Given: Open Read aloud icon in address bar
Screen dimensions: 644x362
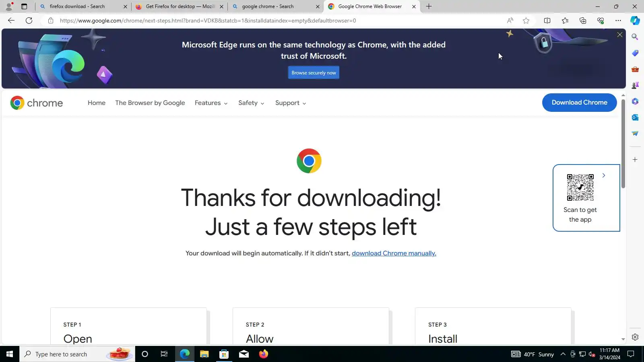Looking at the screenshot, I should click(510, 21).
